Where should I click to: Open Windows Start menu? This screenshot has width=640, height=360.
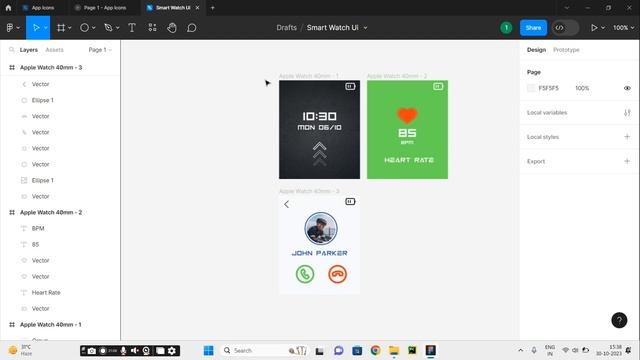pos(209,351)
